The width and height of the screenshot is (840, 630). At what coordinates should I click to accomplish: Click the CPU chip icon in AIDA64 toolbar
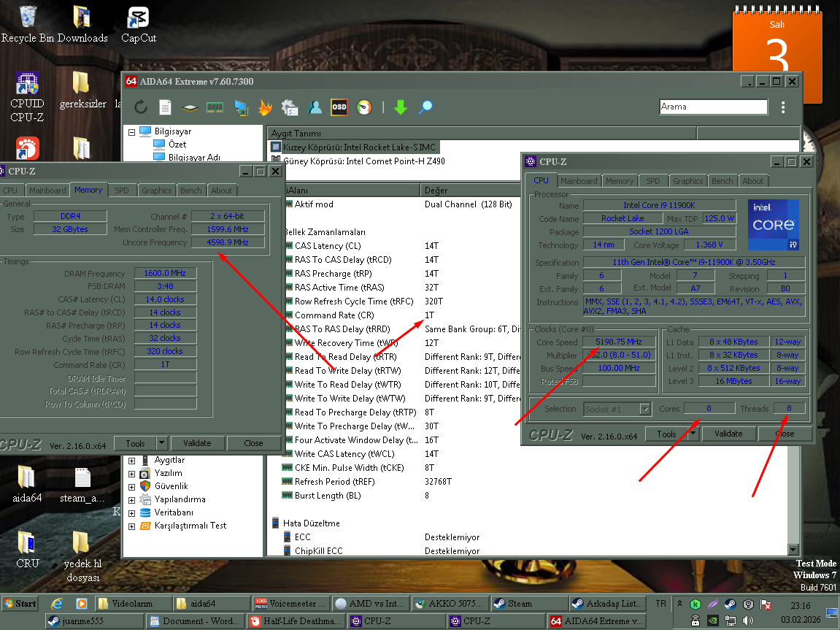190,108
